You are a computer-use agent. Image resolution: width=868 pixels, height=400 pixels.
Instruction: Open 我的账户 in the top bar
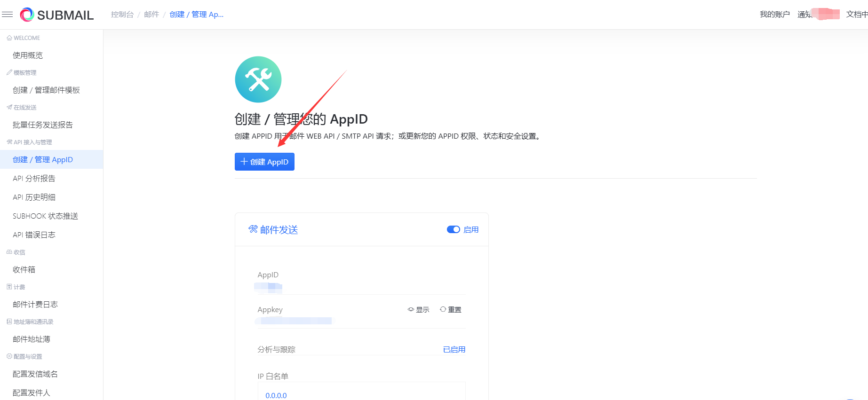click(775, 15)
